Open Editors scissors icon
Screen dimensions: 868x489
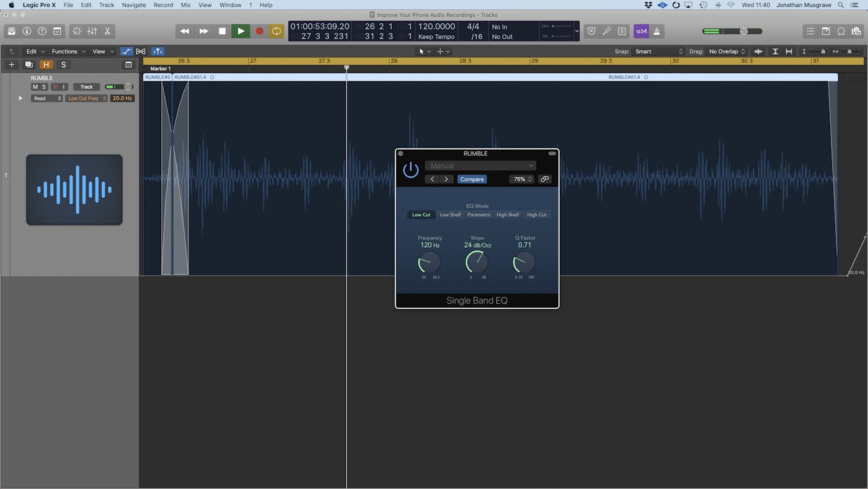click(x=107, y=31)
